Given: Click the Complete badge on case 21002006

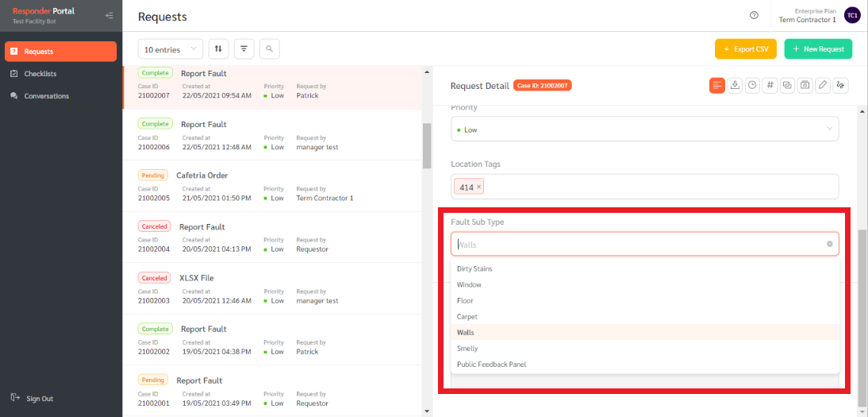Looking at the screenshot, I should point(155,124).
